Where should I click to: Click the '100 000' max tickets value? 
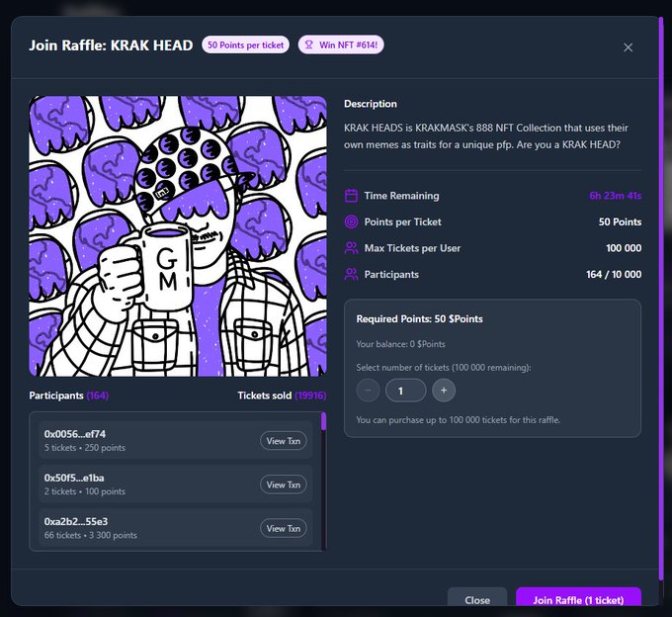[x=624, y=248]
